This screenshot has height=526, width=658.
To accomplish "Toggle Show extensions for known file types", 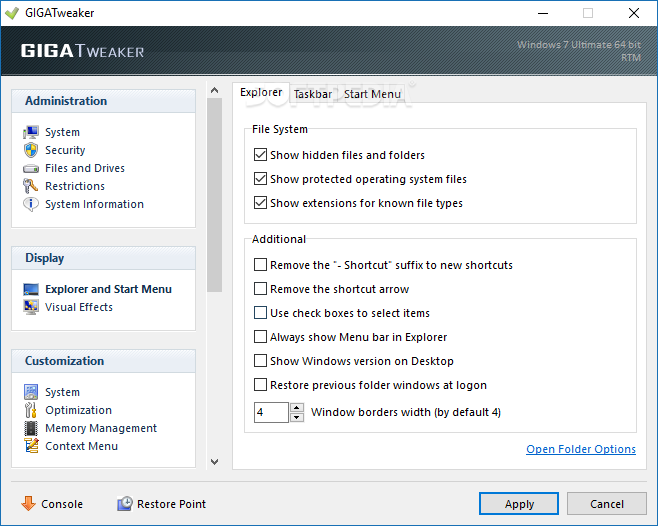I will click(x=260, y=202).
